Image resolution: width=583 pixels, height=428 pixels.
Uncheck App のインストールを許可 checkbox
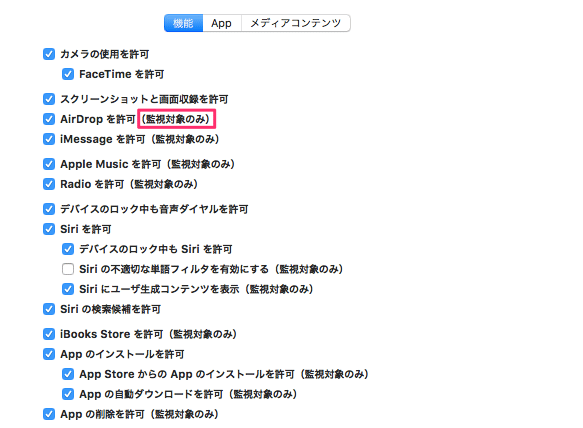click(49, 354)
